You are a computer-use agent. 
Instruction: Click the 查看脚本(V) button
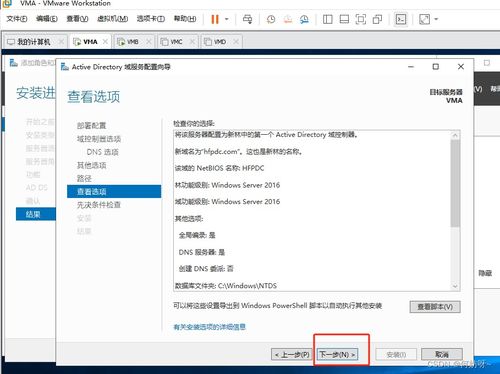tap(435, 307)
